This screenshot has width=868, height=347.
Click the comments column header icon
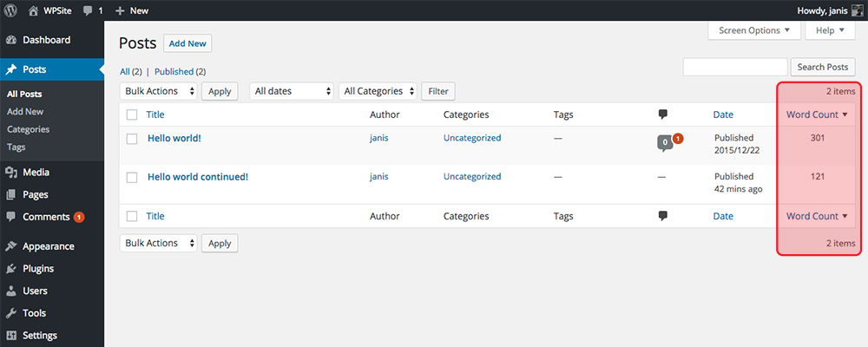663,115
